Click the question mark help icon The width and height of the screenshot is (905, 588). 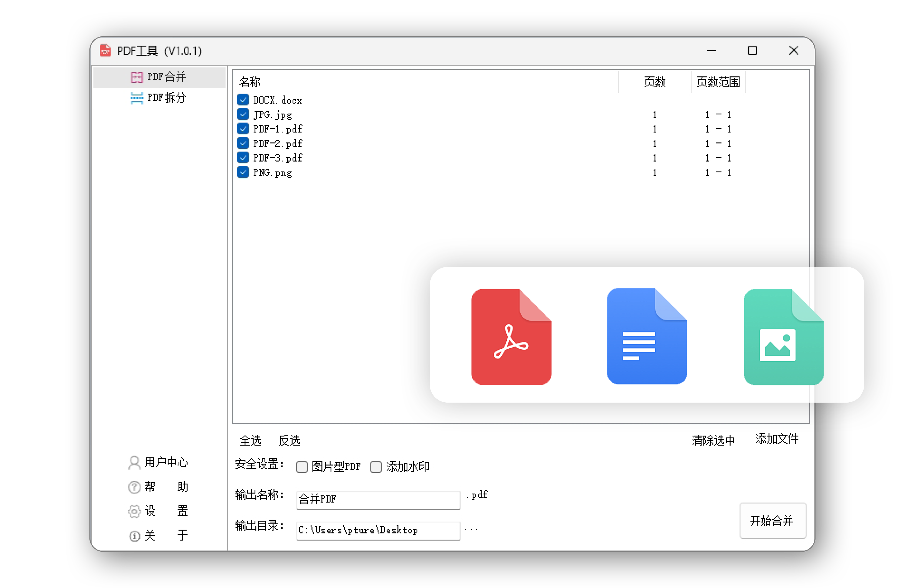click(x=134, y=487)
